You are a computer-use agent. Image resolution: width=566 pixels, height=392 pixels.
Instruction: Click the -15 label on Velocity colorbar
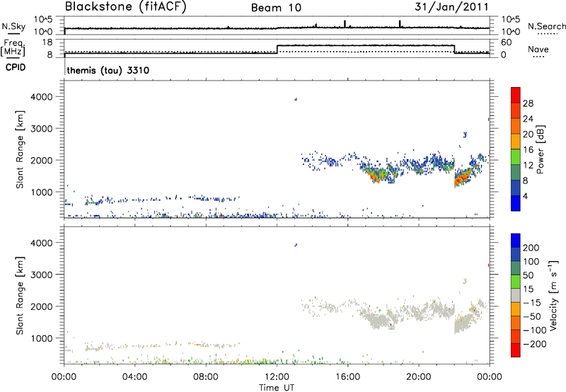point(532,302)
